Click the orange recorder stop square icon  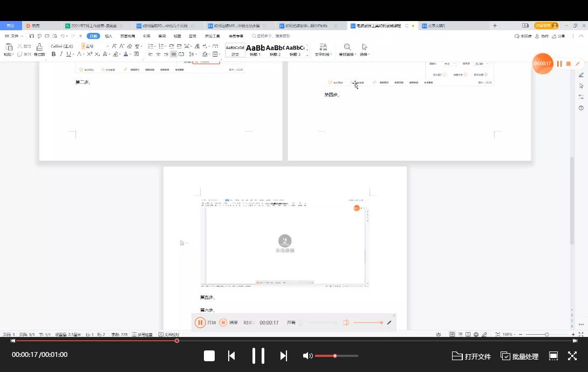(x=569, y=64)
